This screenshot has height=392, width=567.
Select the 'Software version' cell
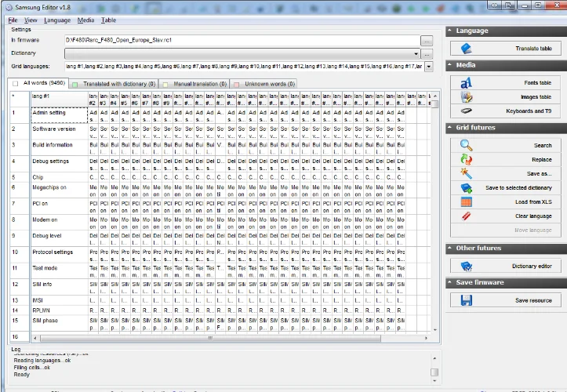[60, 132]
